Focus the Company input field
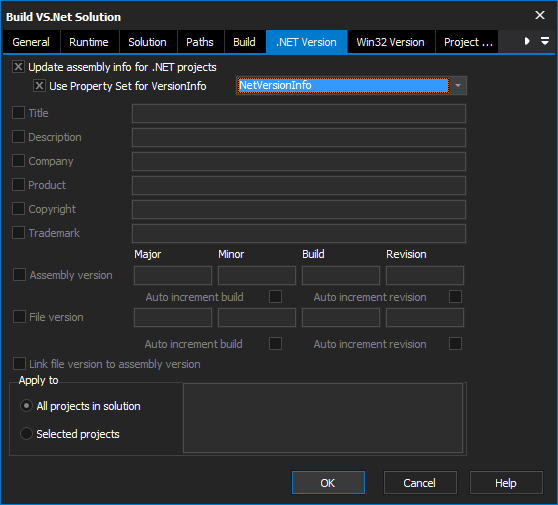558x505 pixels. (x=299, y=161)
